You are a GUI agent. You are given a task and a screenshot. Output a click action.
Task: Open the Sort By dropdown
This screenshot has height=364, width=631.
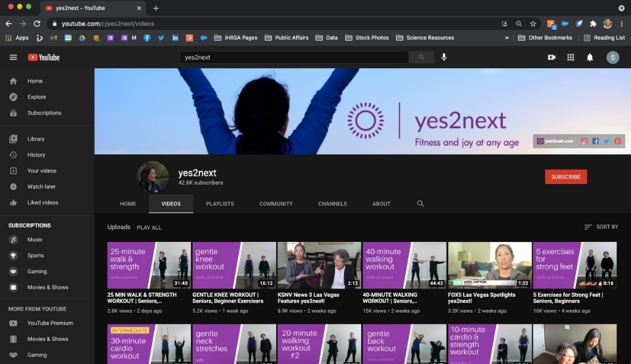coord(601,227)
